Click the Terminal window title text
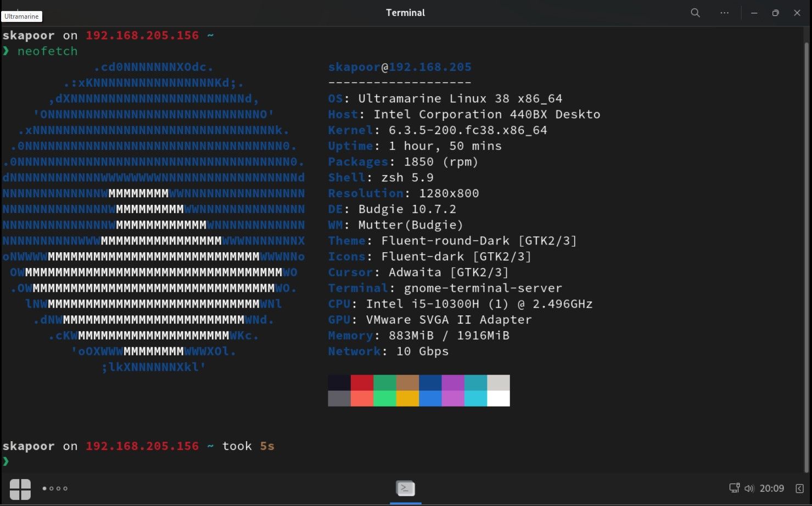812x506 pixels. pyautogui.click(x=405, y=13)
